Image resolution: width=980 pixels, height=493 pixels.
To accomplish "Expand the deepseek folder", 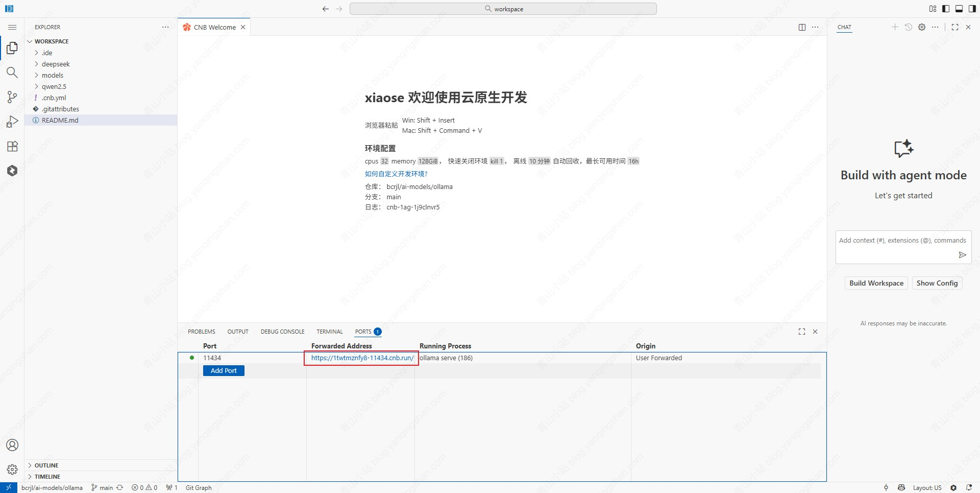I will [56, 64].
